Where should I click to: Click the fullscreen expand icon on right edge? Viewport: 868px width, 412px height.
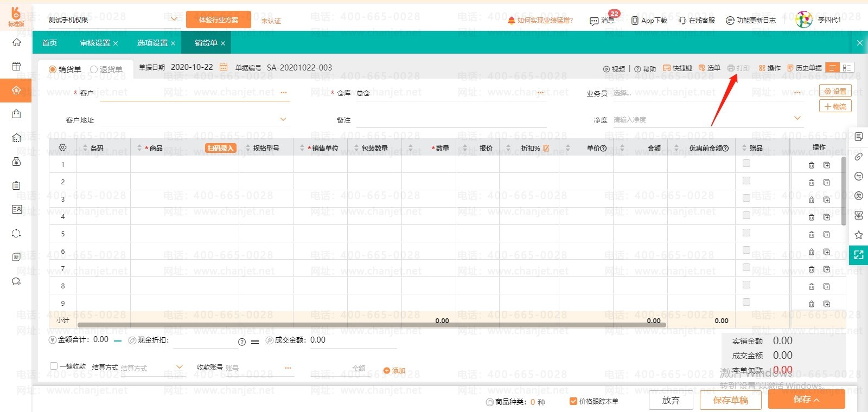pyautogui.click(x=858, y=255)
